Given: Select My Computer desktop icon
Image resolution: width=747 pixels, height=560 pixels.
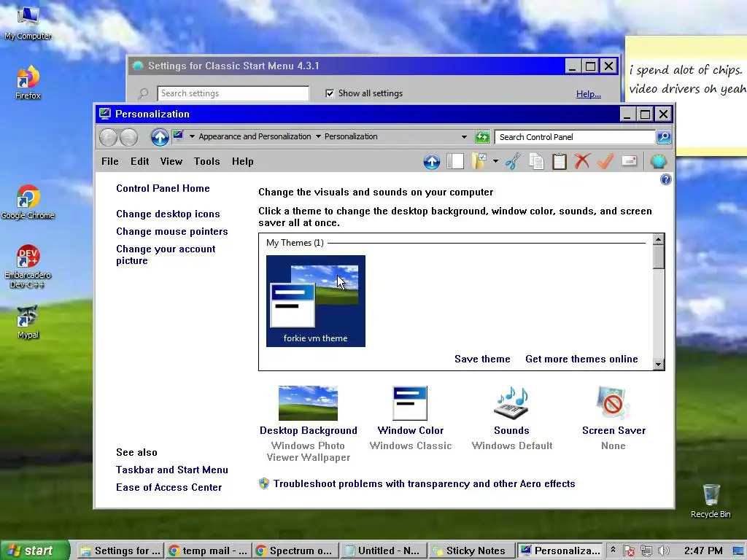Looking at the screenshot, I should click(28, 23).
